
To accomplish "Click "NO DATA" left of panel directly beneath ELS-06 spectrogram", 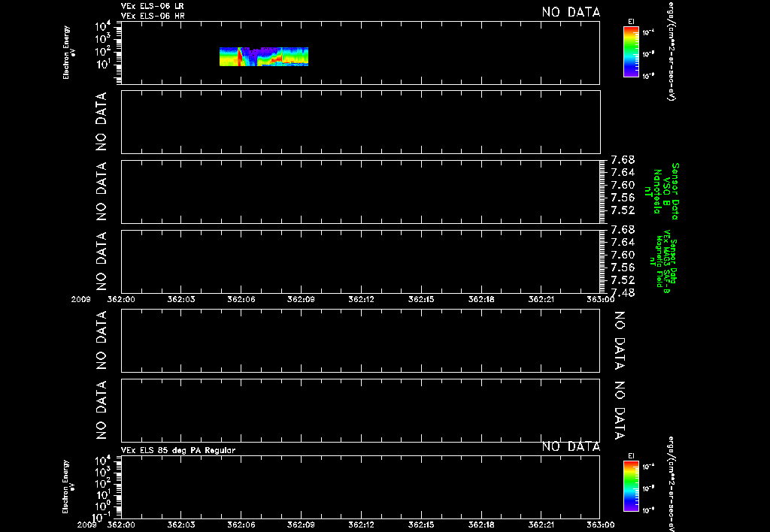I will [101, 122].
